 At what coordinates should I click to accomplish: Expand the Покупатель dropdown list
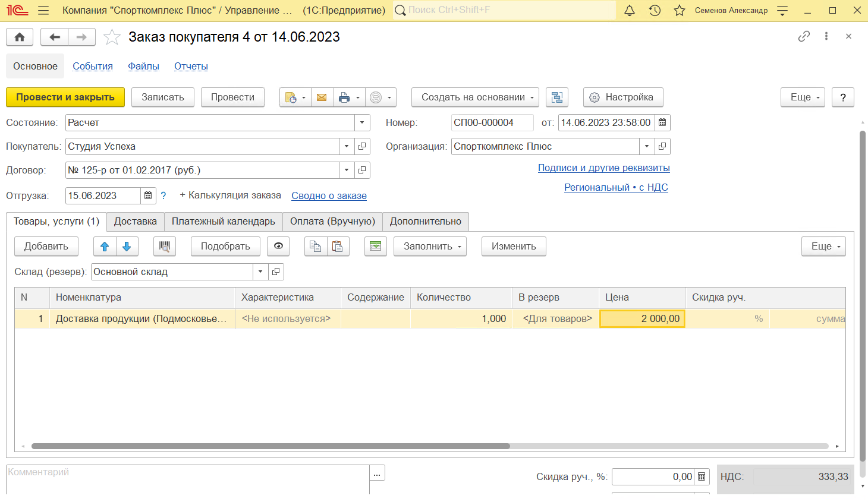347,147
